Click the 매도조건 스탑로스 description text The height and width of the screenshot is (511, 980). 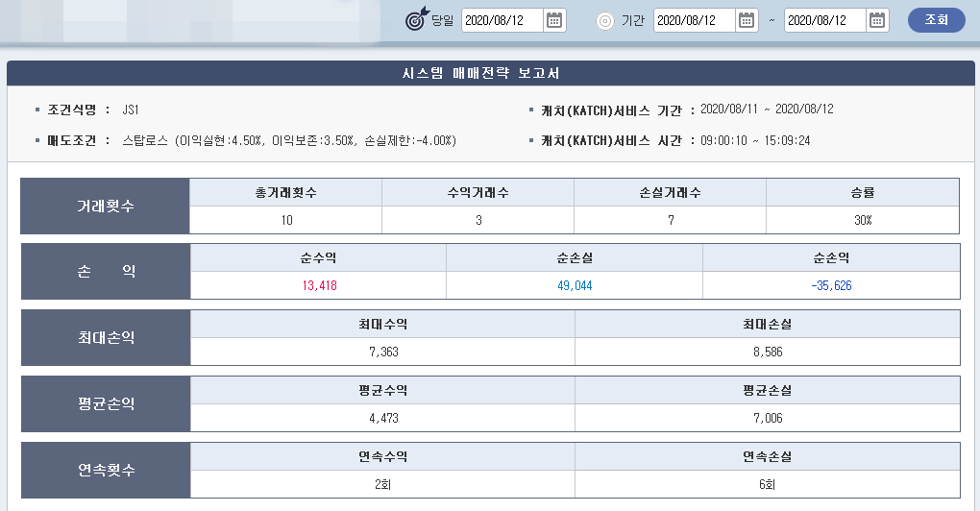coord(289,140)
